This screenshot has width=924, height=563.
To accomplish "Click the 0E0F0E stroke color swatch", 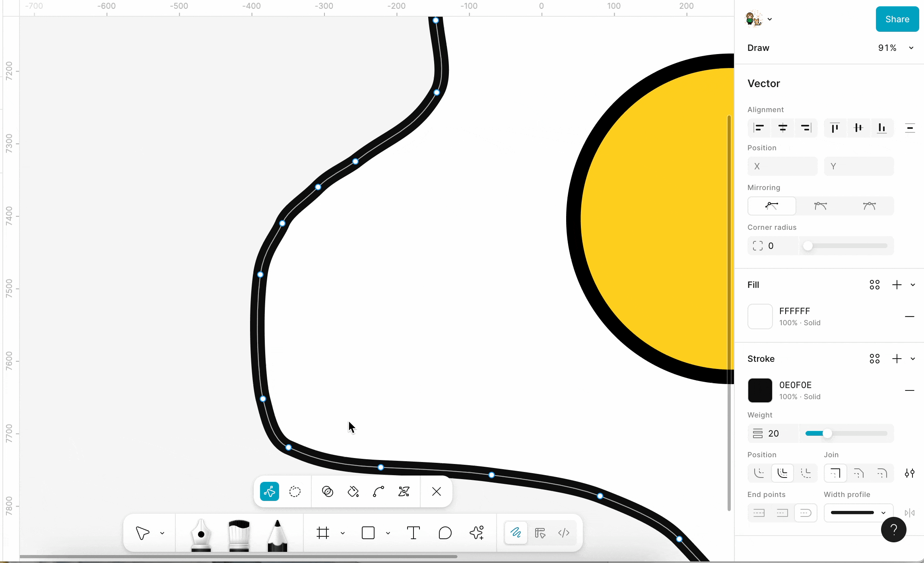I will [x=760, y=390].
